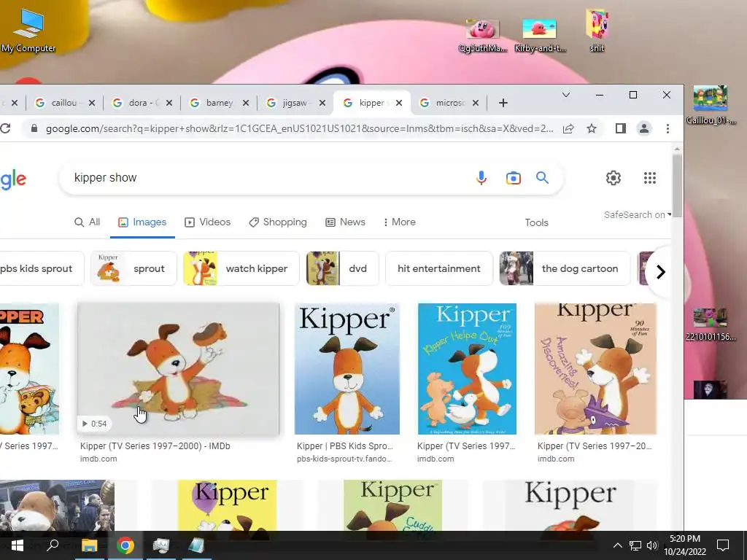This screenshot has height=560, width=747.
Task: Open the volume speaker tray icon
Action: coord(652,545)
